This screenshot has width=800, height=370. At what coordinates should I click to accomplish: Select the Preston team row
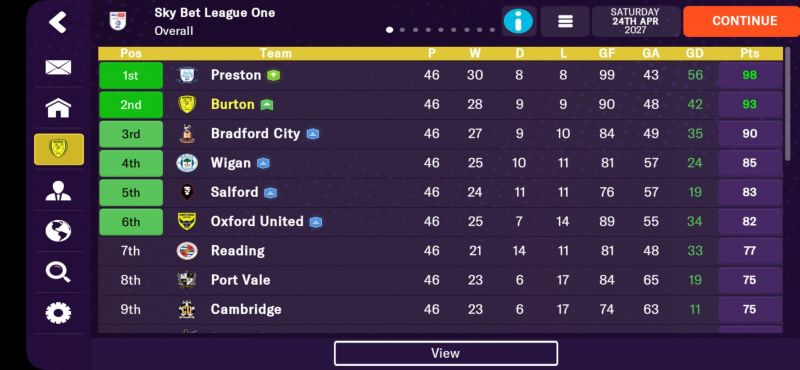coord(440,76)
